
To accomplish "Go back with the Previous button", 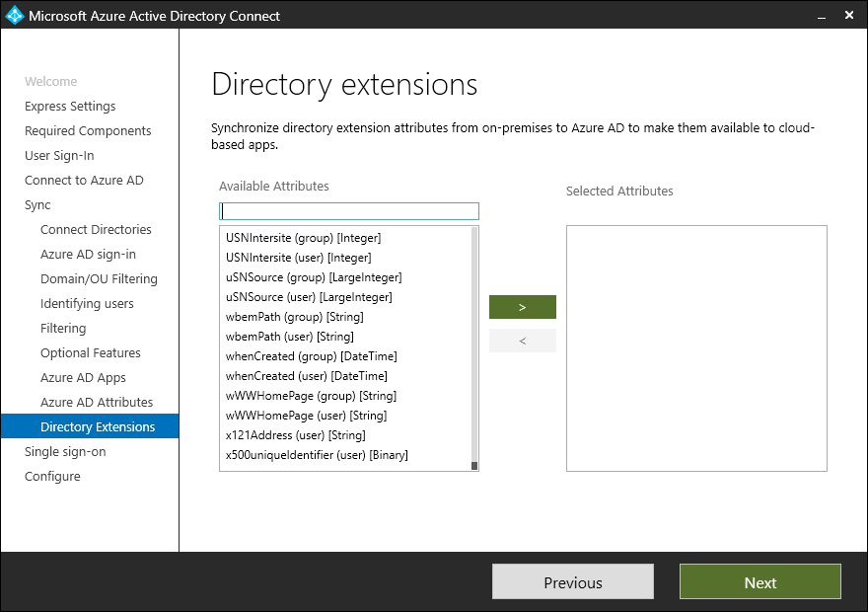I will click(572, 582).
